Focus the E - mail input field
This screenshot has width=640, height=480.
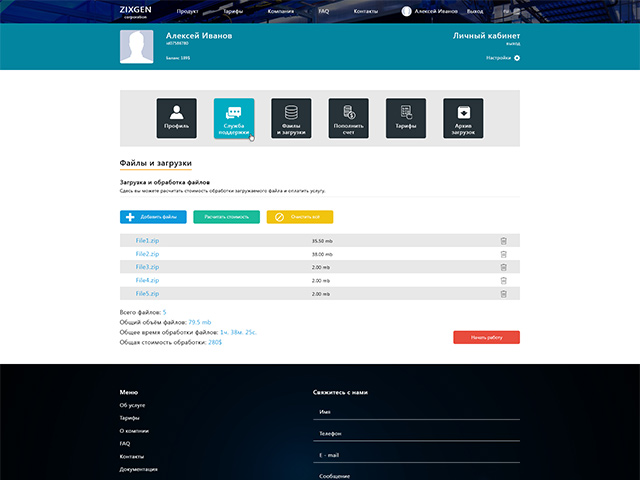click(x=416, y=456)
